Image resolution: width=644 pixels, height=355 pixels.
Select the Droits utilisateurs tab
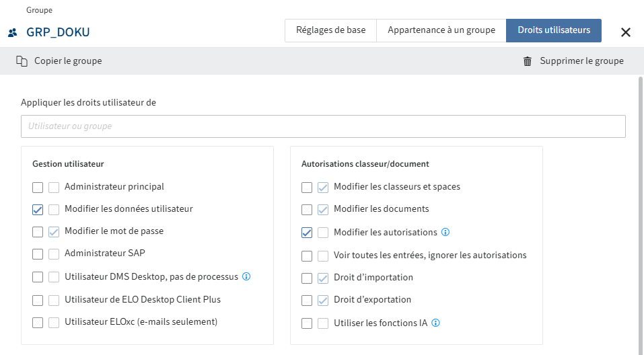[x=554, y=30]
